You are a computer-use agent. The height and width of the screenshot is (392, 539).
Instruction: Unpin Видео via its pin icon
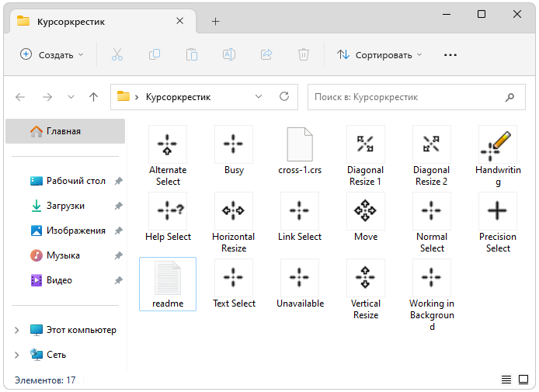(118, 280)
